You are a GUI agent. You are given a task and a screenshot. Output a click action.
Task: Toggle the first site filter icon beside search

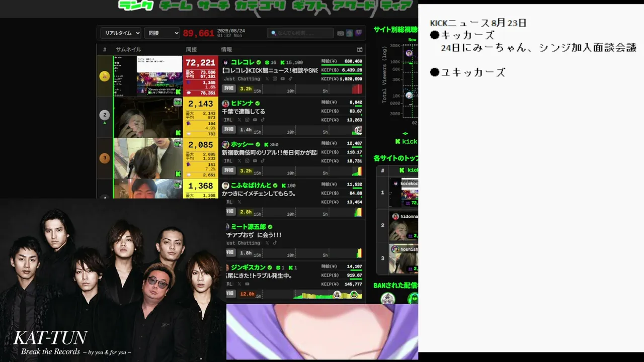(x=341, y=33)
